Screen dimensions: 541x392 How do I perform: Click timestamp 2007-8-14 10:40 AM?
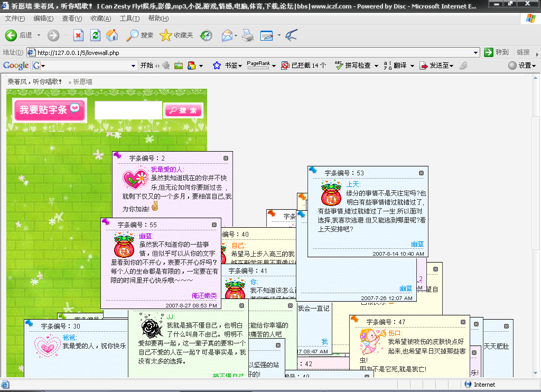(398, 254)
